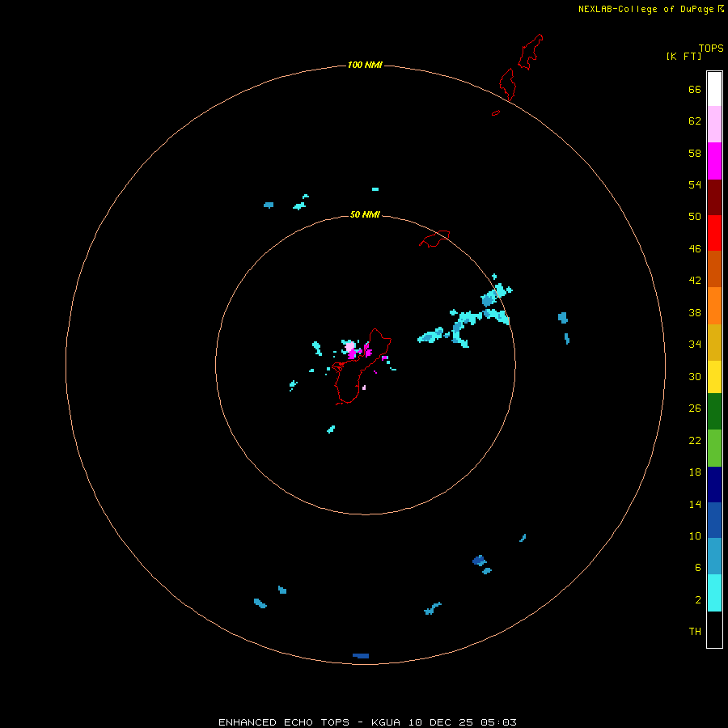Image resolution: width=728 pixels, height=728 pixels.
Task: Click the legend value 22
Action: pyautogui.click(x=695, y=441)
